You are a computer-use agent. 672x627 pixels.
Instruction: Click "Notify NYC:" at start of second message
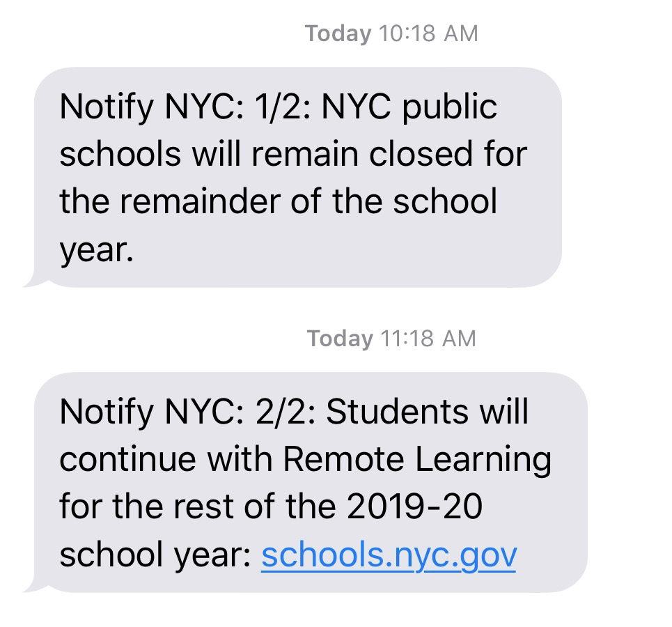click(x=152, y=412)
